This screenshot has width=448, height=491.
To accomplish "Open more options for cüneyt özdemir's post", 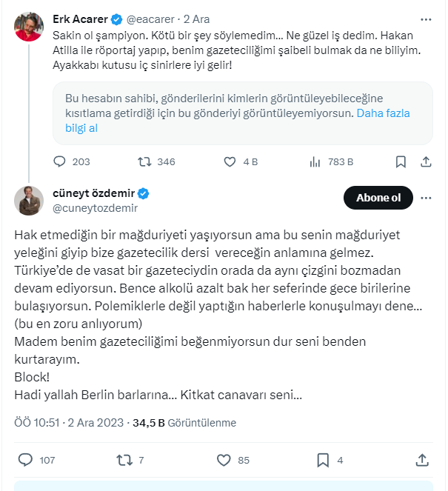I will (426, 198).
